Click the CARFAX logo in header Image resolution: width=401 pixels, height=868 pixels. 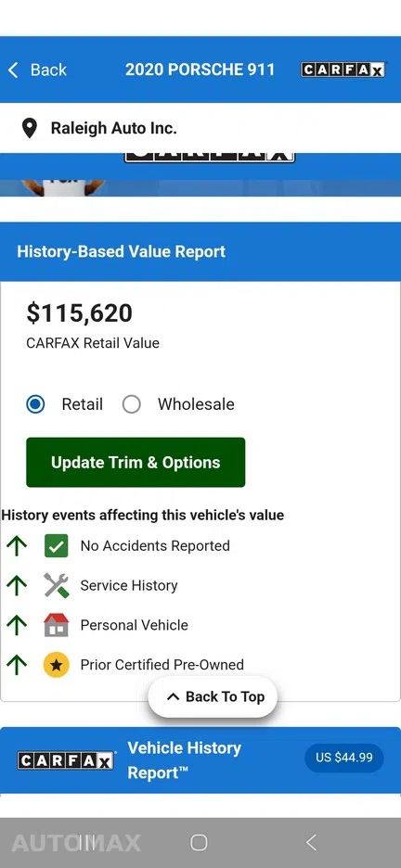coord(343,70)
